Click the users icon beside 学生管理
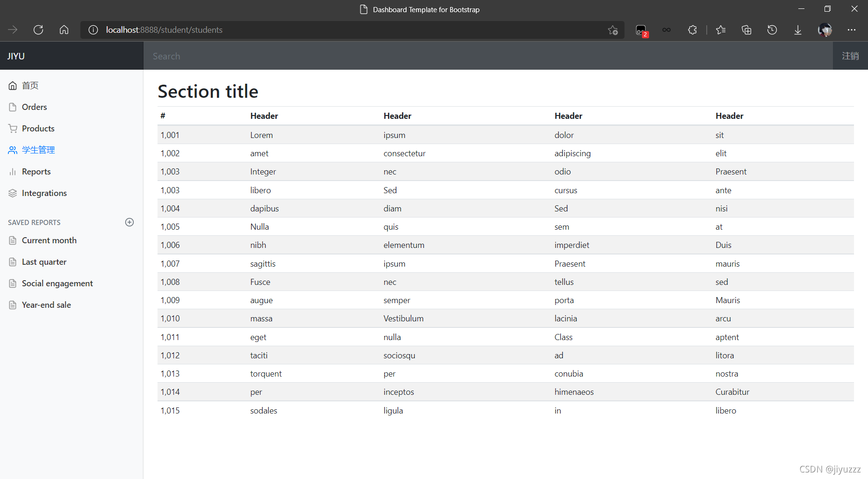Screen dimensions: 868x479 coord(13,150)
